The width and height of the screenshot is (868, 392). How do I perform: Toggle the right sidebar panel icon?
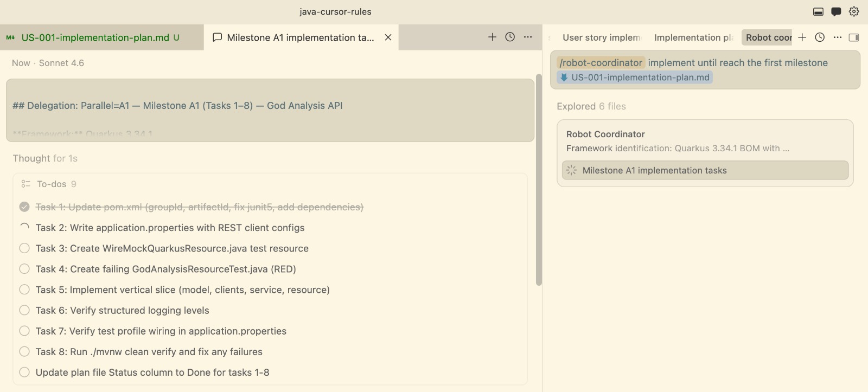coord(853,37)
